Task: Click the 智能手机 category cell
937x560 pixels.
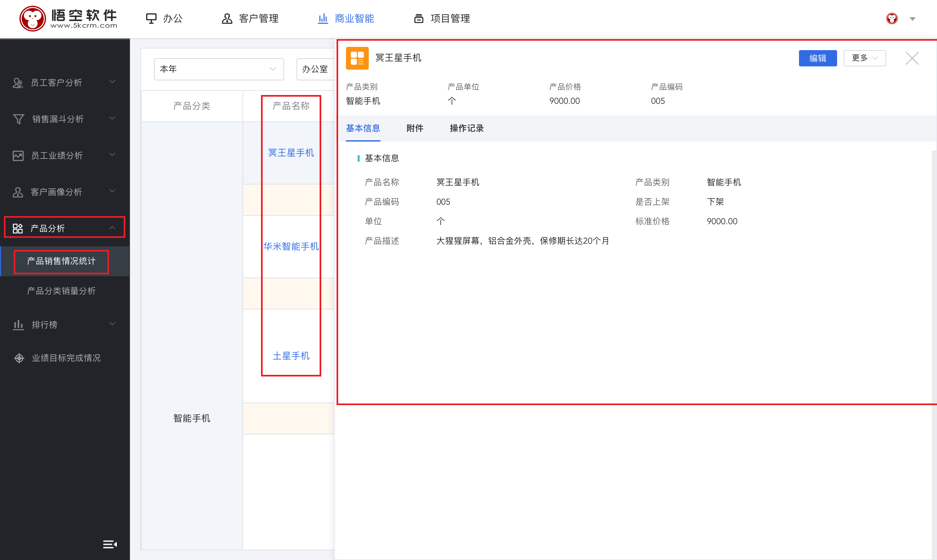Action: click(192, 418)
